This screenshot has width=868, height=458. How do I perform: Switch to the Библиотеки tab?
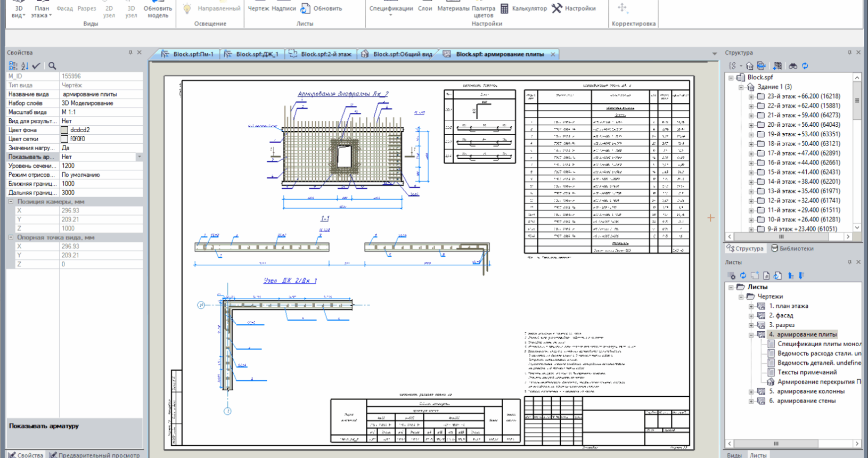click(792, 249)
